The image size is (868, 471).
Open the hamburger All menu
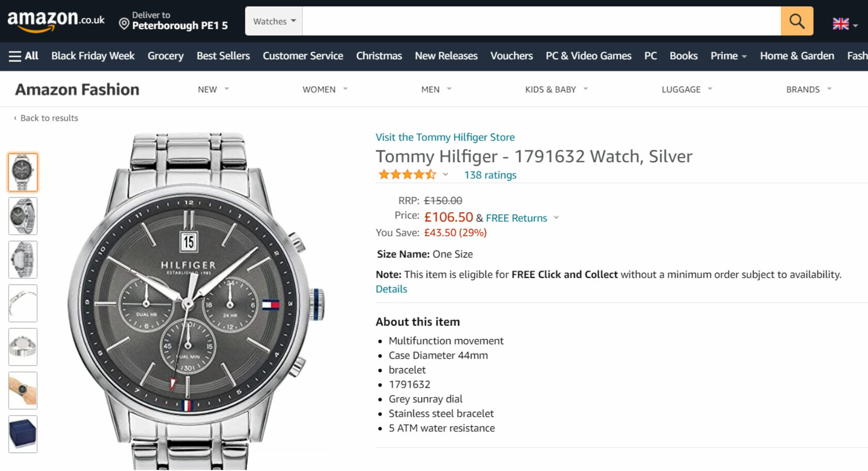click(x=23, y=56)
